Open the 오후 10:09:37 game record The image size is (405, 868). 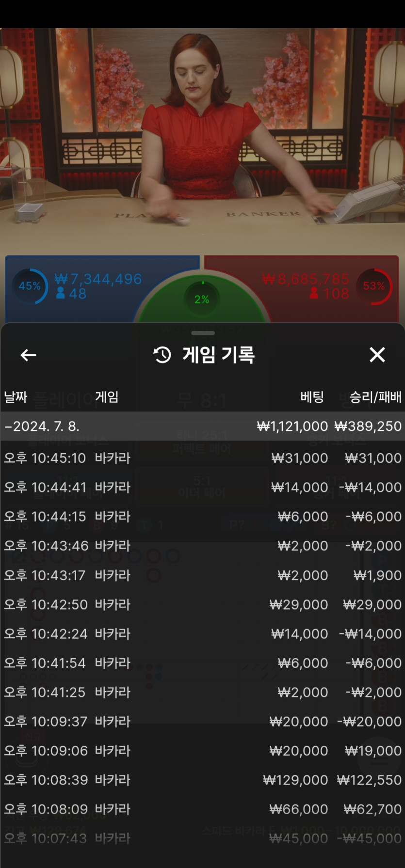203,722
